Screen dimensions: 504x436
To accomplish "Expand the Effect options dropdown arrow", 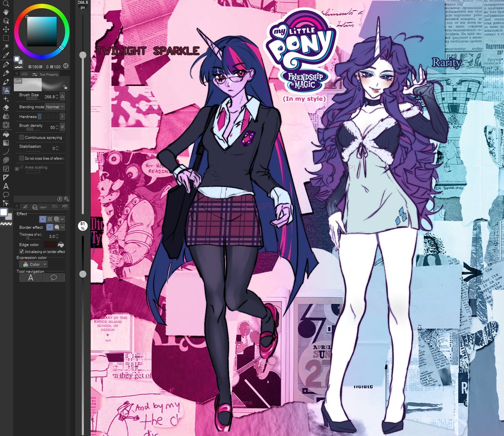I will point(63,219).
